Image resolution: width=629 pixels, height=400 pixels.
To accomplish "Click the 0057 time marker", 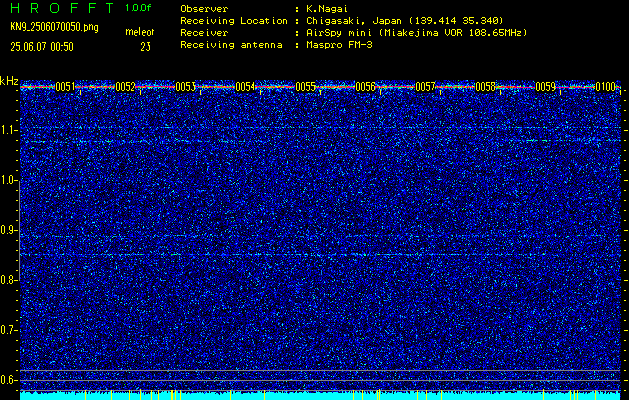I will [425, 87].
